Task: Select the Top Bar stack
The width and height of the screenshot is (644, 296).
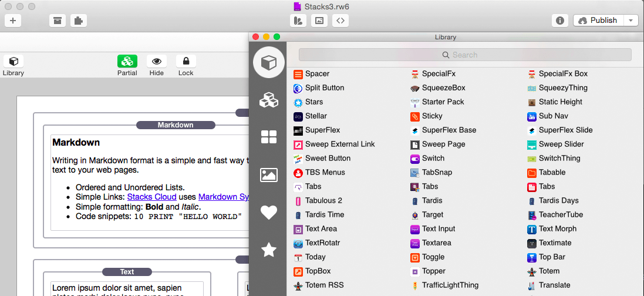Action: pos(546,257)
